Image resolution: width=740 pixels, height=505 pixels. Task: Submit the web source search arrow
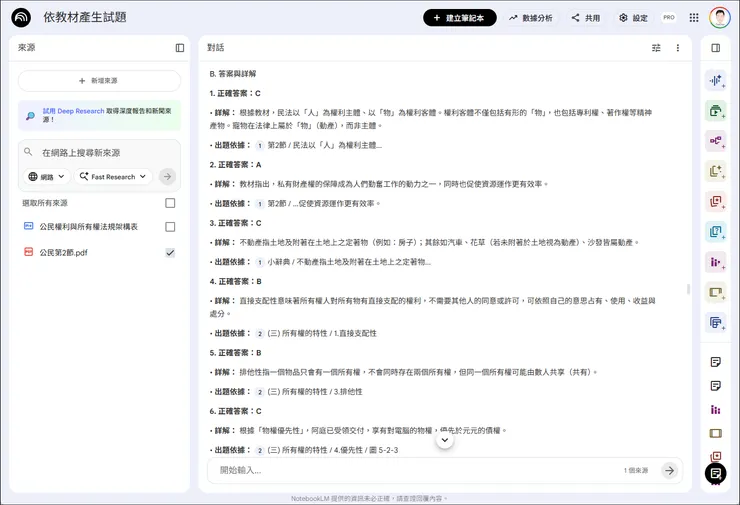tap(167, 177)
